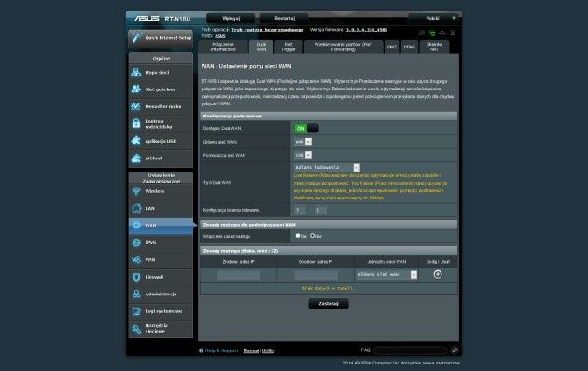The width and height of the screenshot is (588, 371).
Task: Open LAN settings
Action: 161,209
